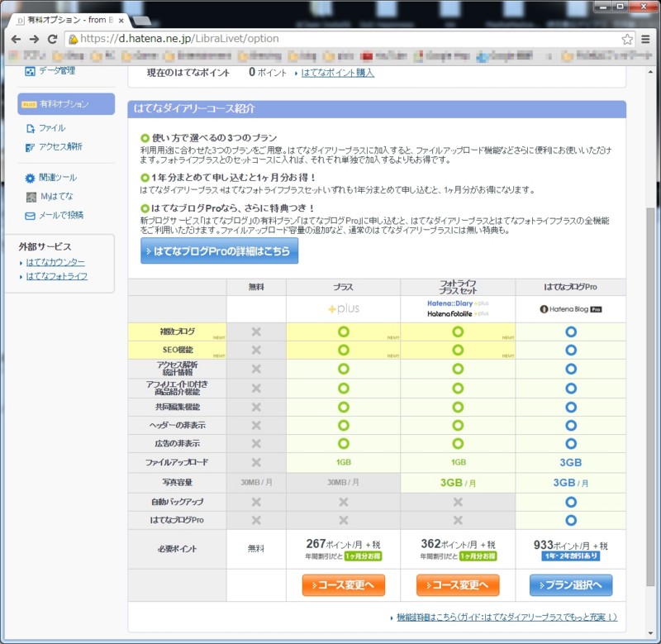Select 有料オプション sidebar item
This screenshot has height=644, width=661.
point(66,103)
